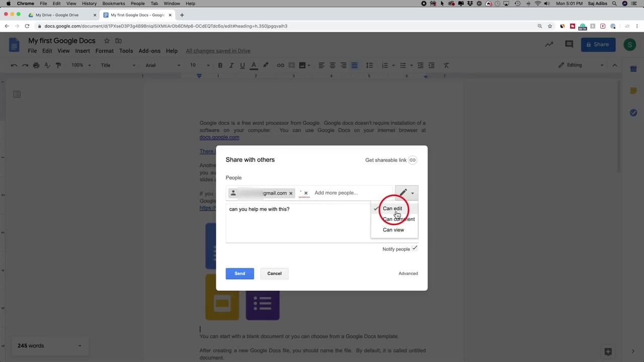Toggle Italic formatting
Image resolution: width=644 pixels, height=362 pixels.
[x=231, y=65]
